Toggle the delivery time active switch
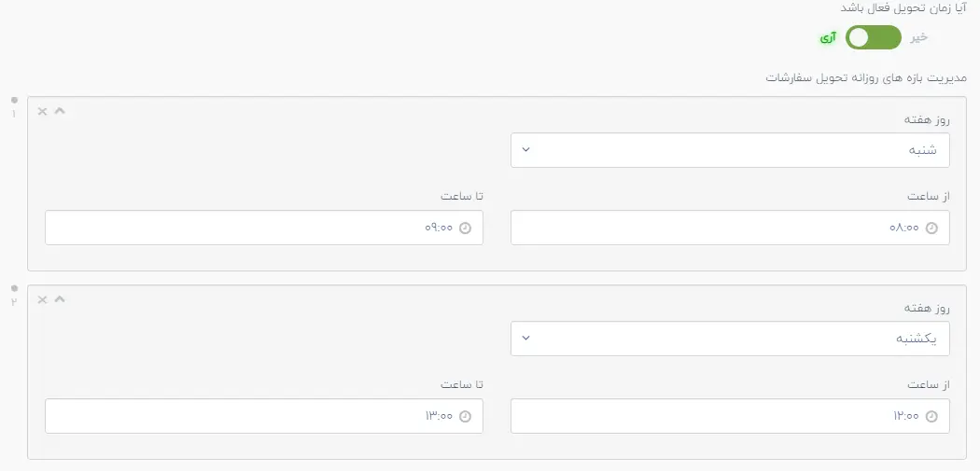 (874, 37)
